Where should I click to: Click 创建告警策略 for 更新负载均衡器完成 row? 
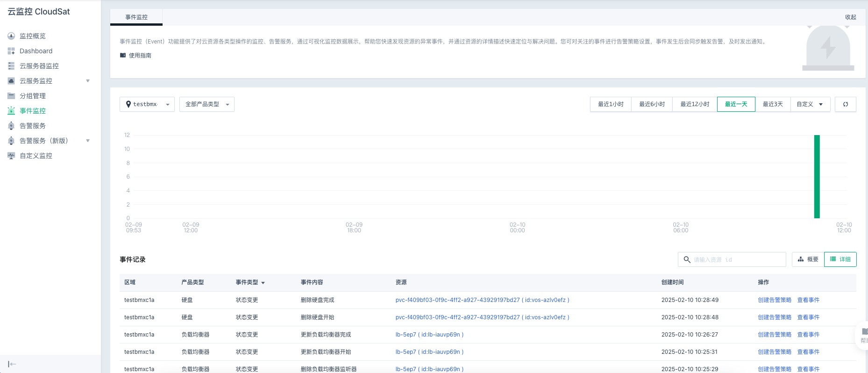775,335
